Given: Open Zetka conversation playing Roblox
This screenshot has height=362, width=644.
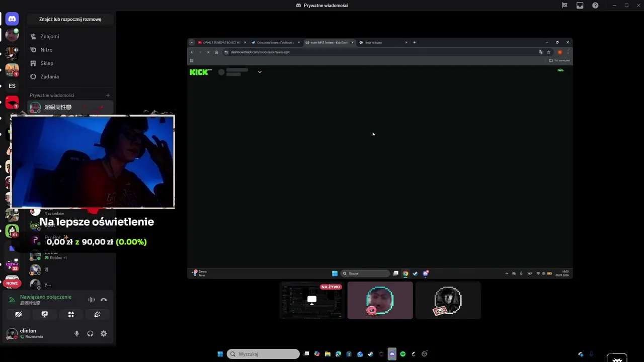Looking at the screenshot, I should (70, 255).
